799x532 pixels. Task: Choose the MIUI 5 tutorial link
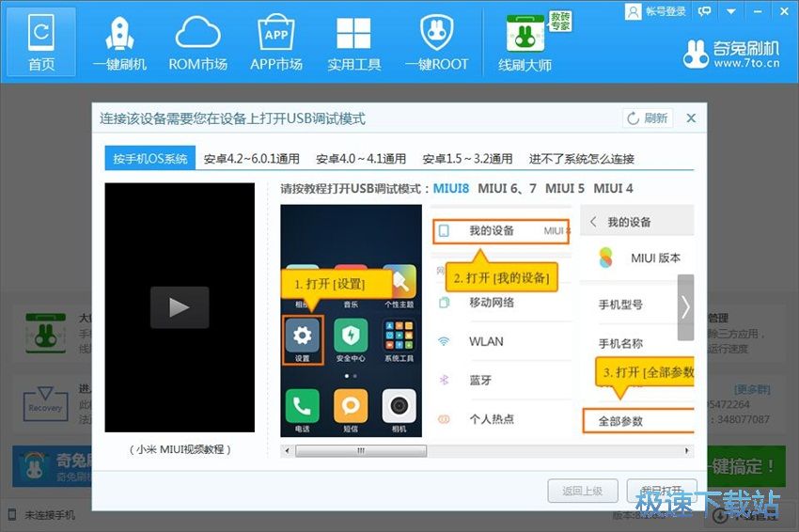565,189
